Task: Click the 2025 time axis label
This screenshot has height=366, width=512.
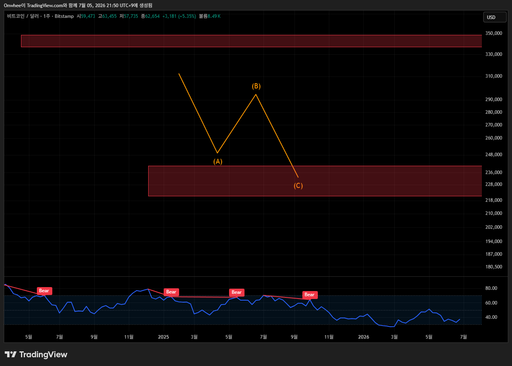Action: point(163,337)
